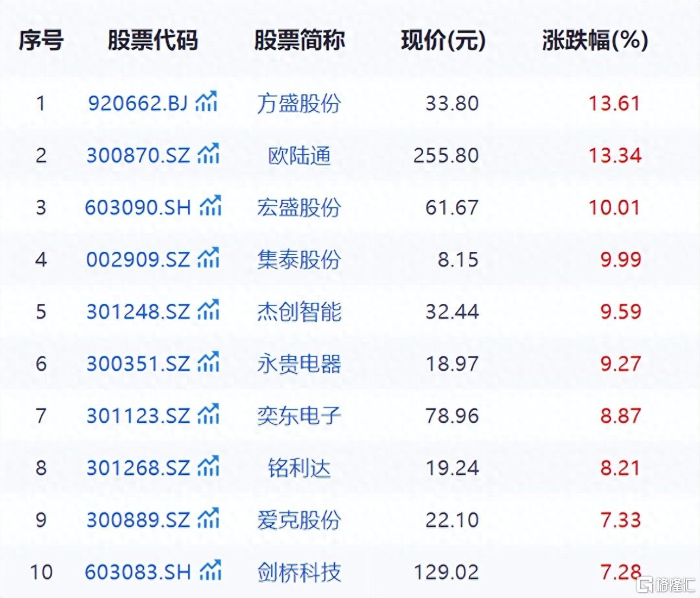The height and width of the screenshot is (598, 700).
Task: Click price value 32.44
Action: (452, 312)
